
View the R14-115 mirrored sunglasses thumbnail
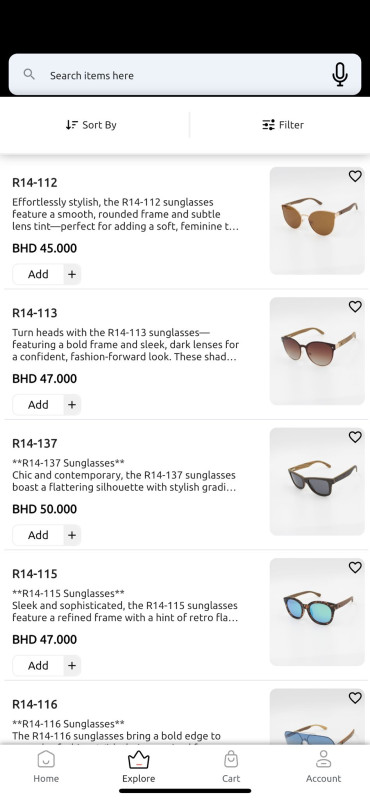coord(317,612)
